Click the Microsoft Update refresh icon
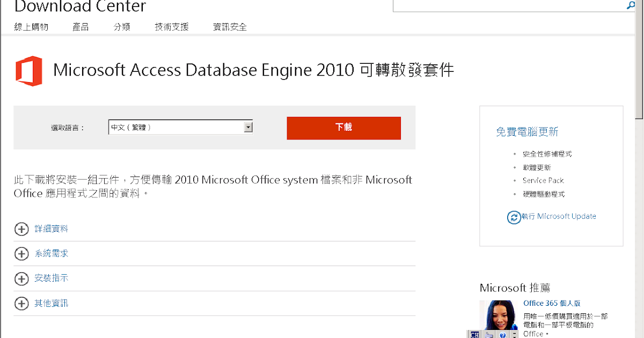Viewport: 644px width, 338px height. tap(514, 217)
